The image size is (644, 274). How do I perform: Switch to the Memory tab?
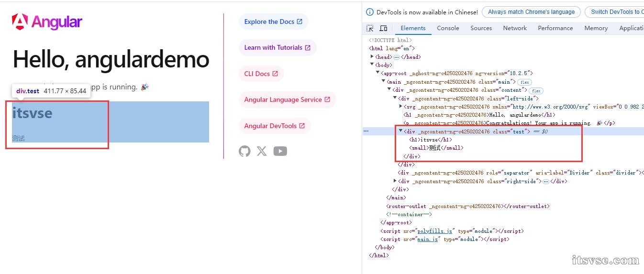click(x=596, y=28)
